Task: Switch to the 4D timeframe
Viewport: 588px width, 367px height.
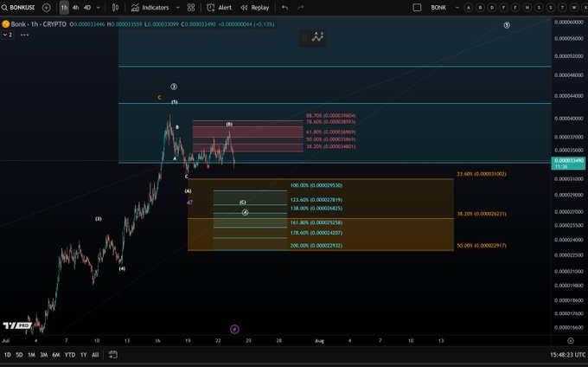Action: point(87,8)
